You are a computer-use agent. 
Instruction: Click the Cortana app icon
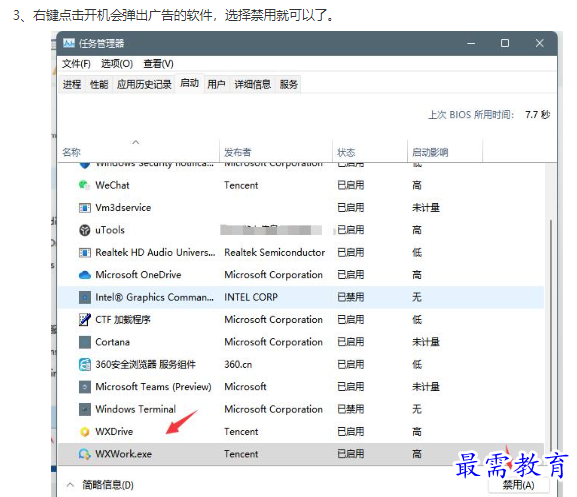click(85, 342)
